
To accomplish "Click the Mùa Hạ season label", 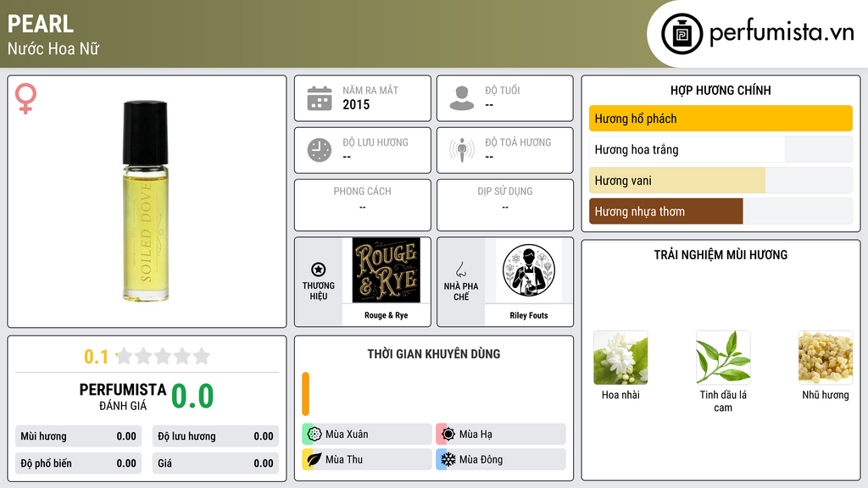I will 476,435.
